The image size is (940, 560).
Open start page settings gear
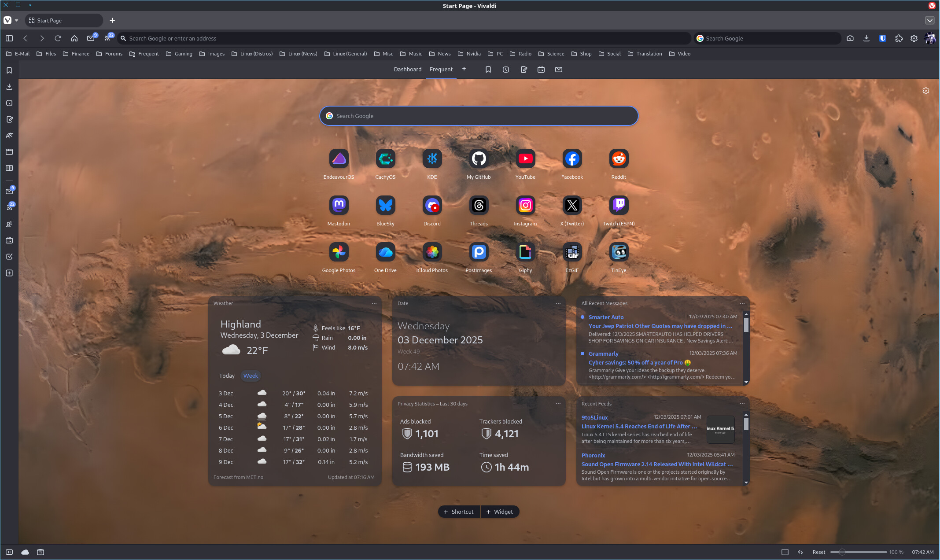pos(926,91)
